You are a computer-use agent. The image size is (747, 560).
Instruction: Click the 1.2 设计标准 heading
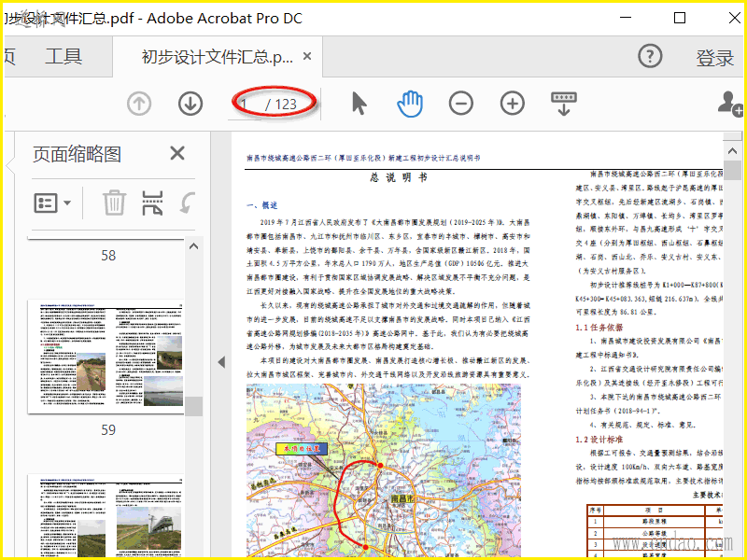pos(599,440)
